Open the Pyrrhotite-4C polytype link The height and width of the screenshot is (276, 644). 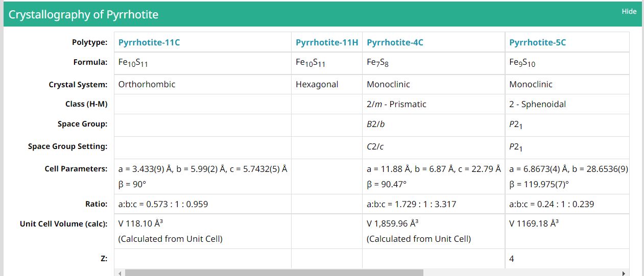395,42
